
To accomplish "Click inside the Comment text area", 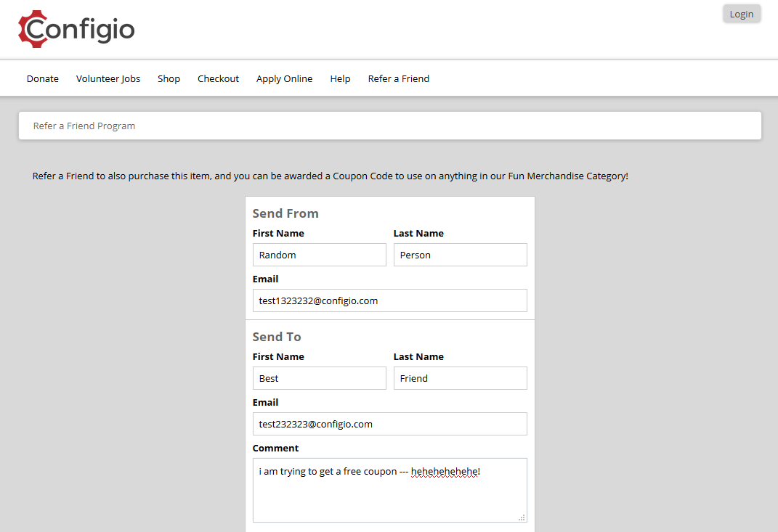I will click(x=390, y=491).
